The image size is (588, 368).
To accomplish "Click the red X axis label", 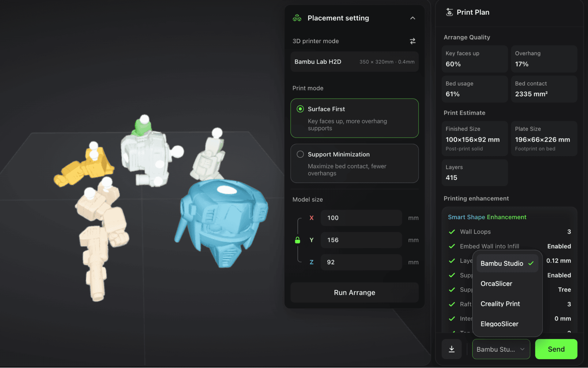I will (311, 218).
